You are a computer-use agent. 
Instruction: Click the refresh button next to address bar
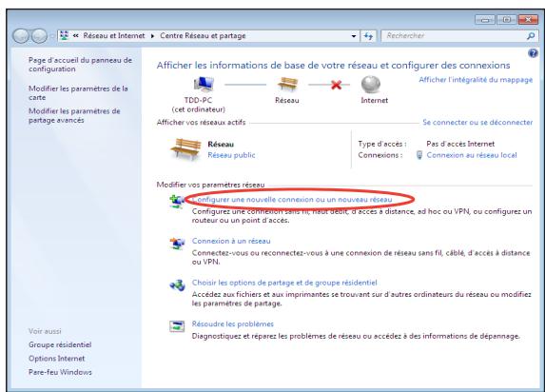[368, 36]
